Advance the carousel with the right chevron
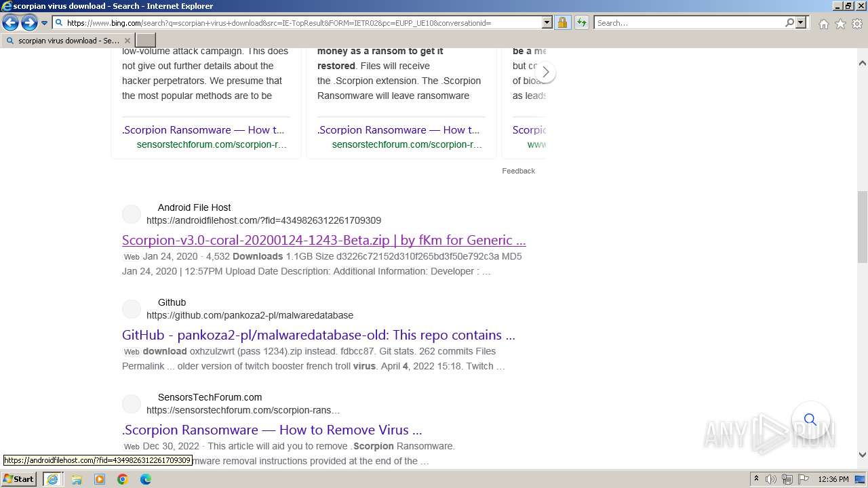The image size is (868, 488). [545, 72]
